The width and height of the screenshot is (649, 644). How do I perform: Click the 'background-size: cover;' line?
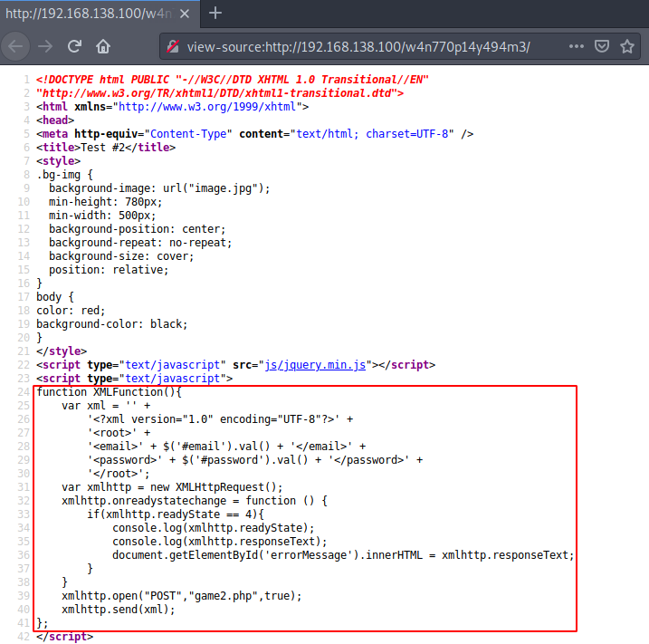pyautogui.click(x=121, y=256)
